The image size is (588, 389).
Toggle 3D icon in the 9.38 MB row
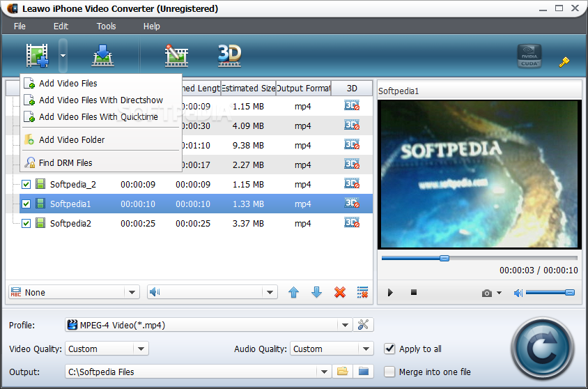(352, 144)
